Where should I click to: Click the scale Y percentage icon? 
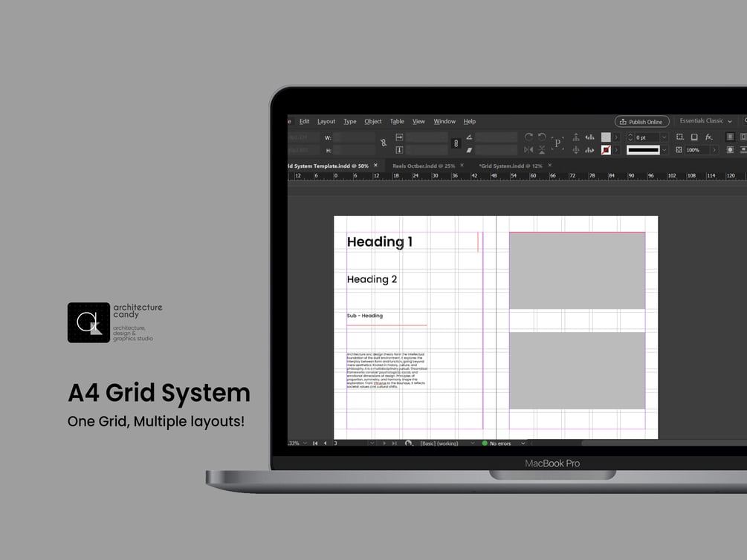click(399, 150)
